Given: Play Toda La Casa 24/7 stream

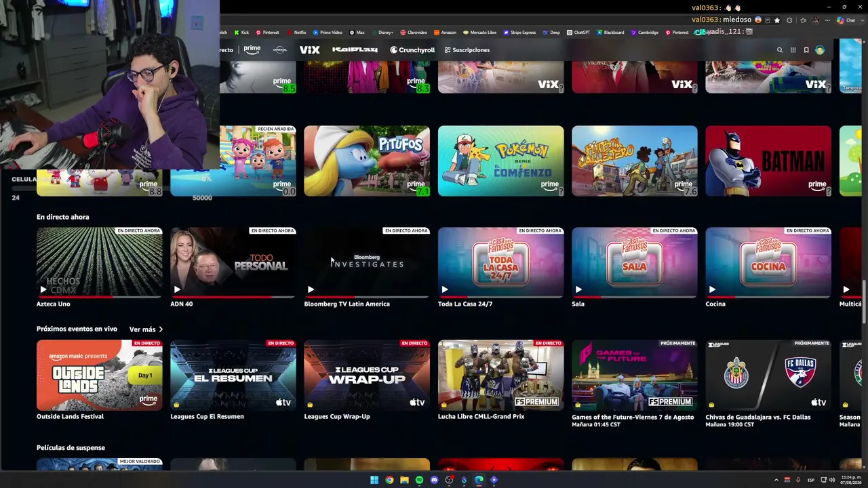Looking at the screenshot, I should pos(445,289).
